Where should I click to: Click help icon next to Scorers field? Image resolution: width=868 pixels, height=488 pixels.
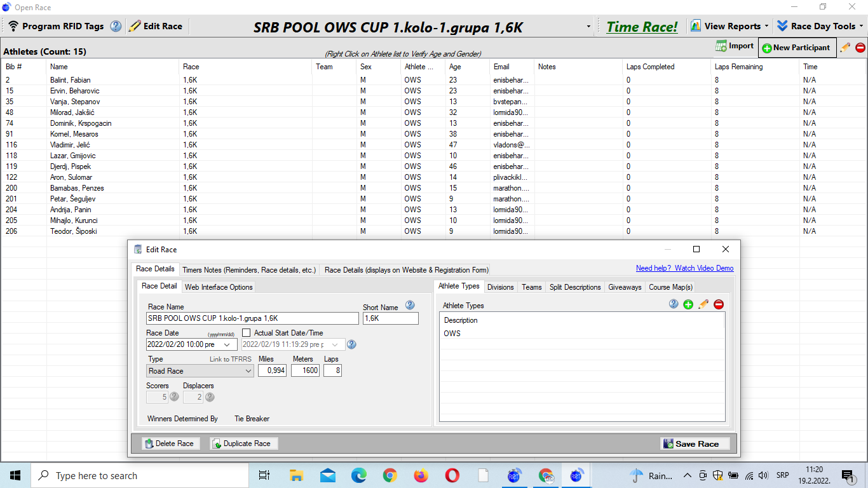coord(174,397)
